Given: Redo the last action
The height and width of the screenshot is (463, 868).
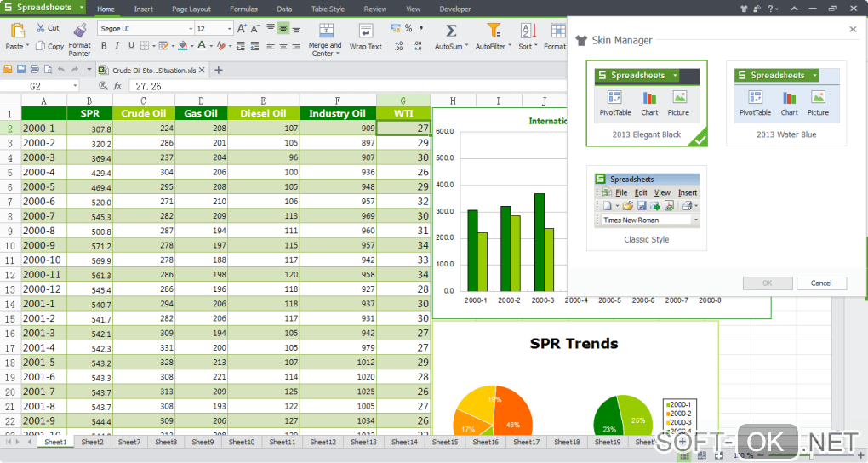Looking at the screenshot, I should (x=74, y=69).
